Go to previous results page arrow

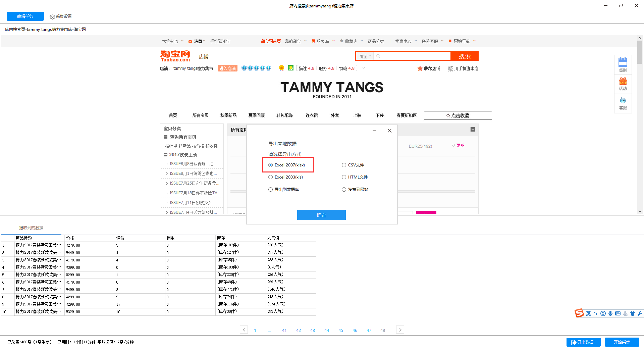coord(244,330)
